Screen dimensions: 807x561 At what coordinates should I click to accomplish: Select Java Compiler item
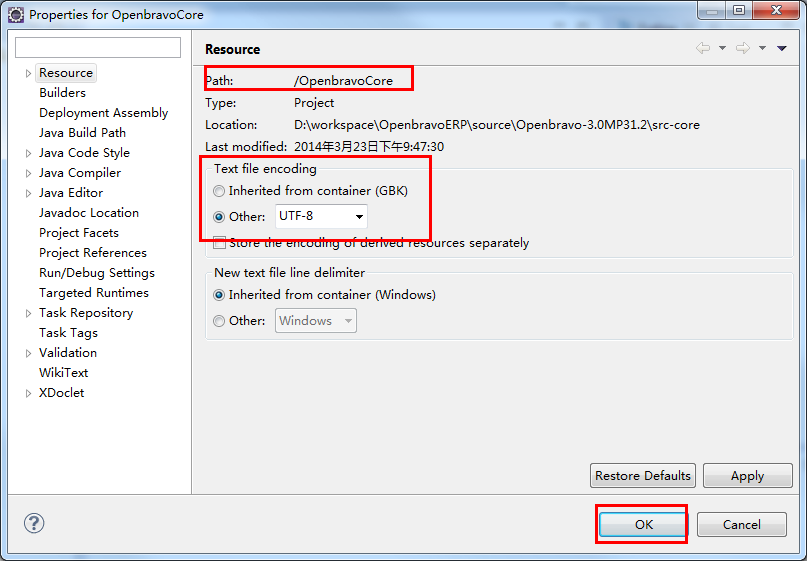pyautogui.click(x=80, y=173)
